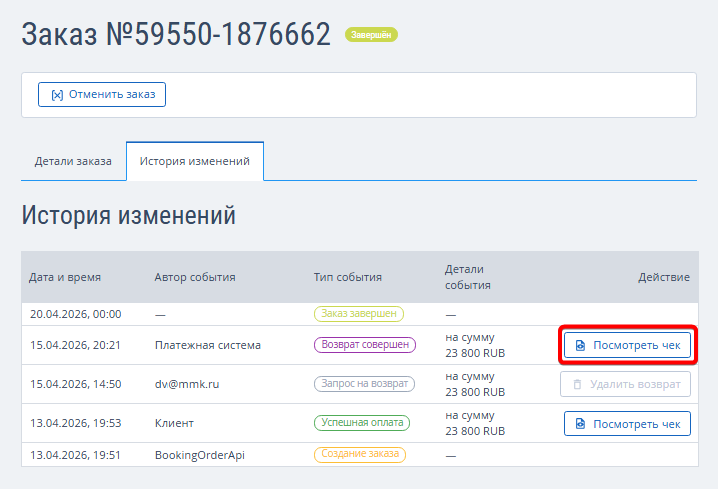
Task: Click the Действие column header
Action: coord(664,277)
